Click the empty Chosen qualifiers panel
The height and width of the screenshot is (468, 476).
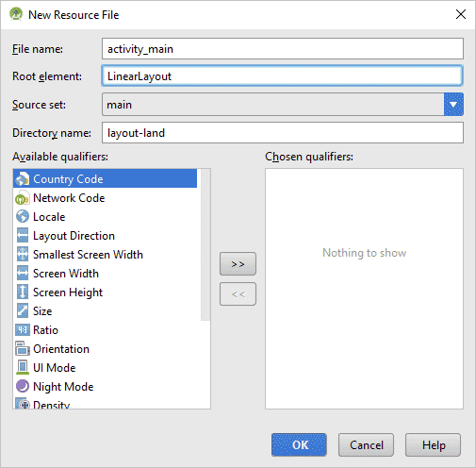364,289
